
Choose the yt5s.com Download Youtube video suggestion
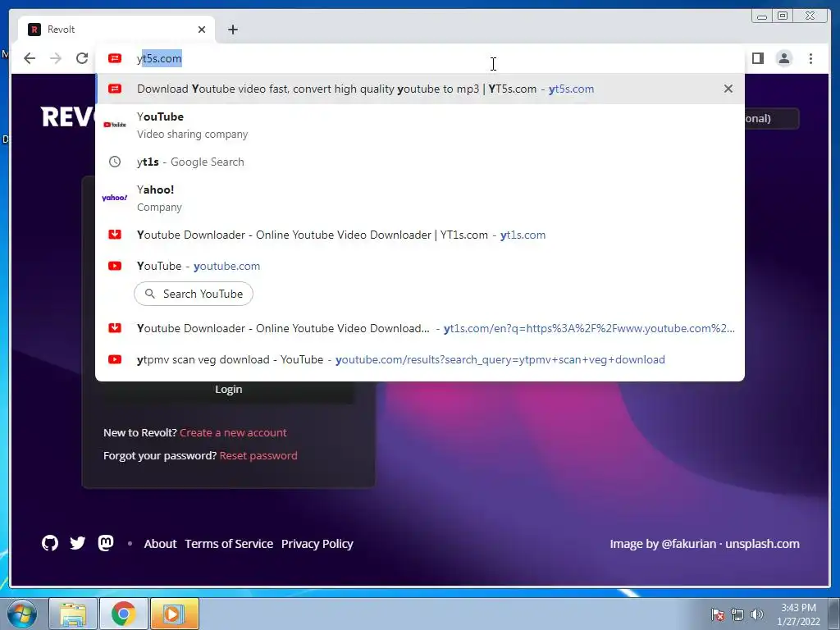pos(419,89)
